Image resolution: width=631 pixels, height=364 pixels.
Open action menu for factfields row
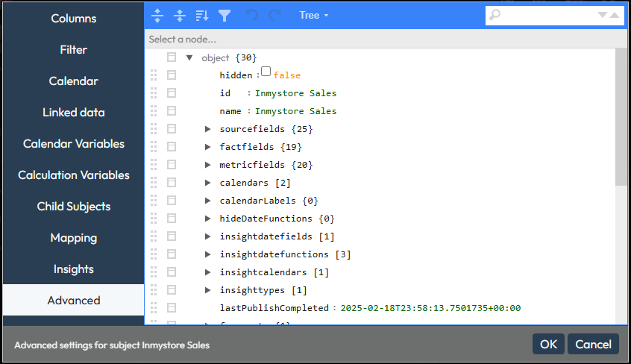[172, 146]
